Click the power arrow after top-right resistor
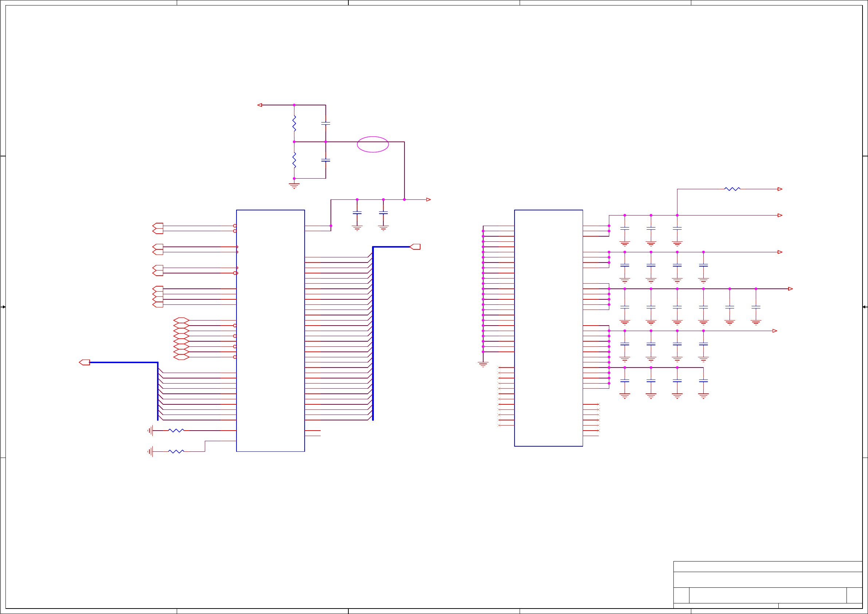This screenshot has height=614, width=868. 779,189
